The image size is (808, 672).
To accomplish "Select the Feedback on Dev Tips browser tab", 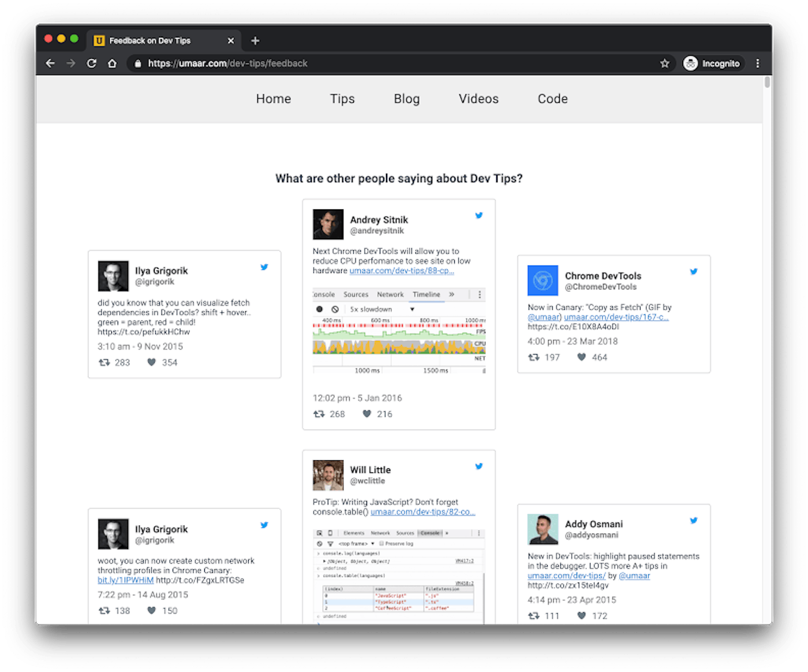I will tap(164, 40).
